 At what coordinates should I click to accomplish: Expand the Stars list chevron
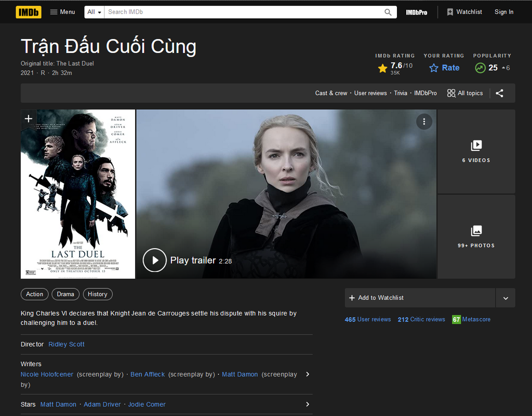click(308, 404)
